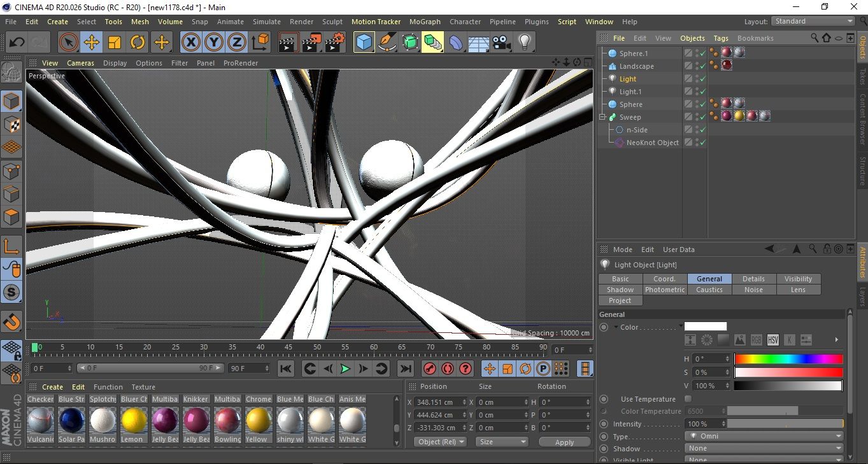Open the Tags menu in Objects manager
Image resolution: width=868 pixels, height=464 pixels.
[x=721, y=38]
